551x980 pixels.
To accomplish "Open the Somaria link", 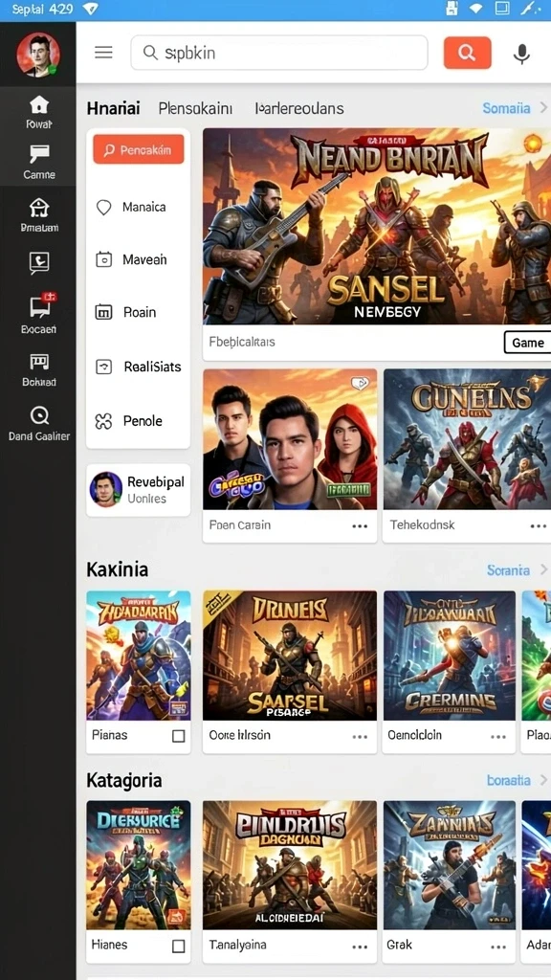I will tap(507, 108).
